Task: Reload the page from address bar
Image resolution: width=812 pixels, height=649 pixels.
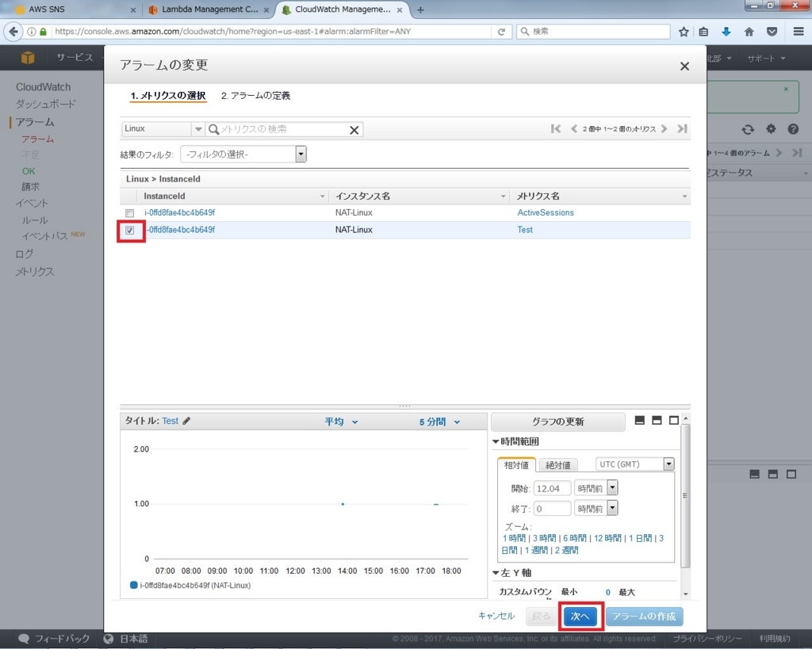Action: [x=501, y=32]
